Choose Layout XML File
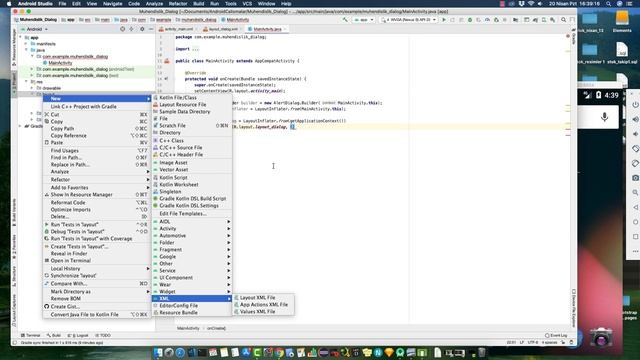This screenshot has width=640, height=360. point(263,298)
